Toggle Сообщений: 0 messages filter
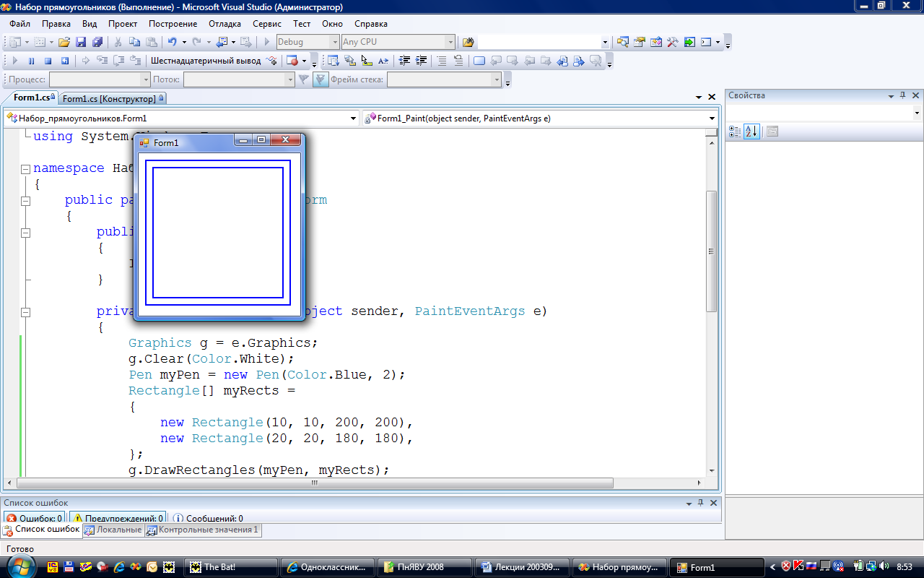This screenshot has width=924, height=578. click(208, 518)
